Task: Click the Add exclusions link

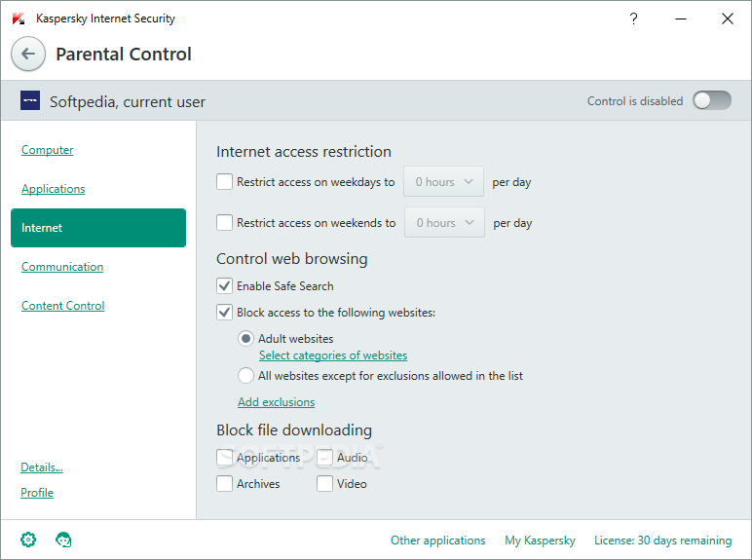Action: tap(277, 402)
